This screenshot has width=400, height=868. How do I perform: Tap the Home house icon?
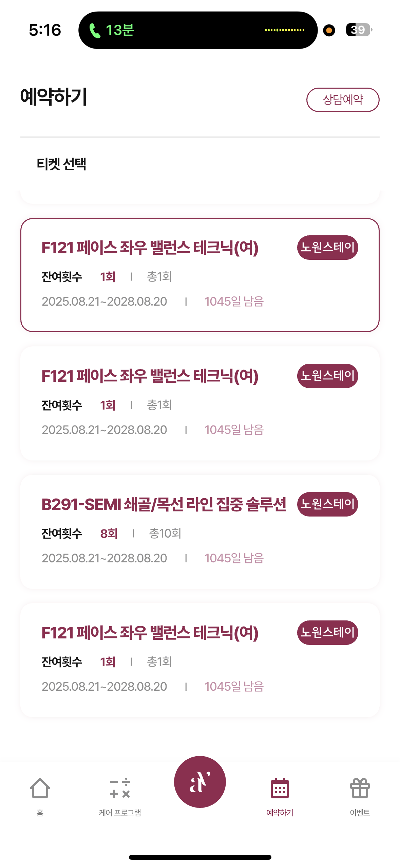40,788
